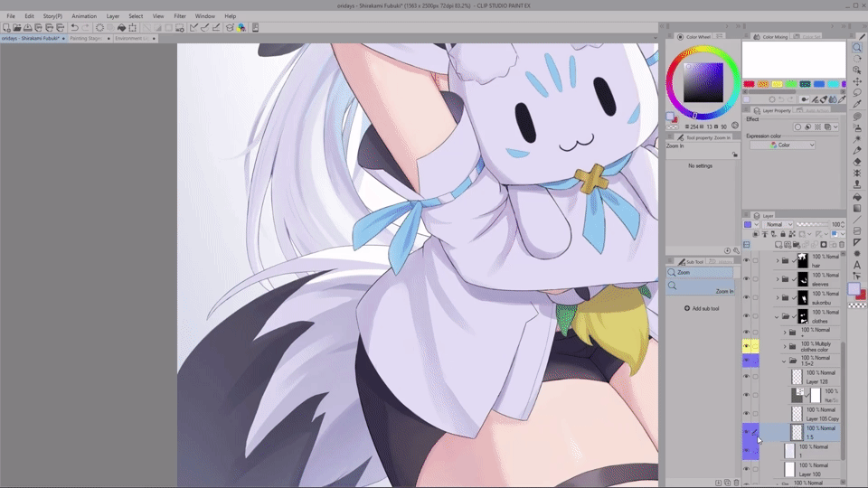Image resolution: width=868 pixels, height=488 pixels.
Task: Select the Lasso selection tool
Action: point(857,93)
